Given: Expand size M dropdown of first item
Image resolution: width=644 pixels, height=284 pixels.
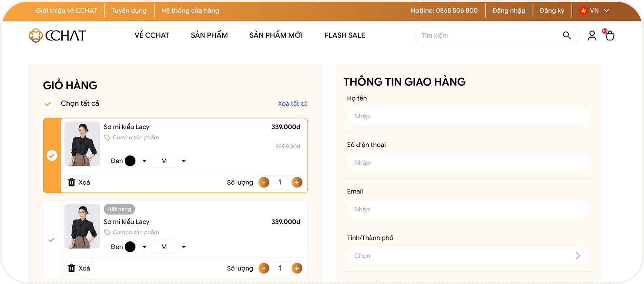Looking at the screenshot, I should pyautogui.click(x=184, y=161).
